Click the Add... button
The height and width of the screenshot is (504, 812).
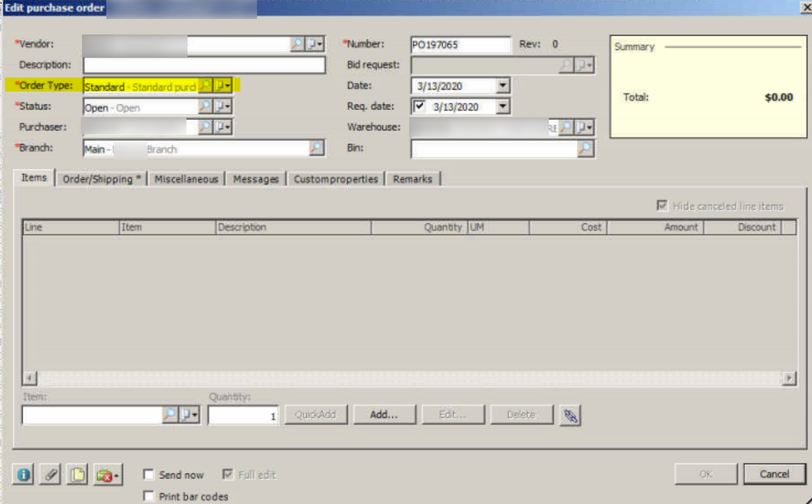pyautogui.click(x=384, y=415)
